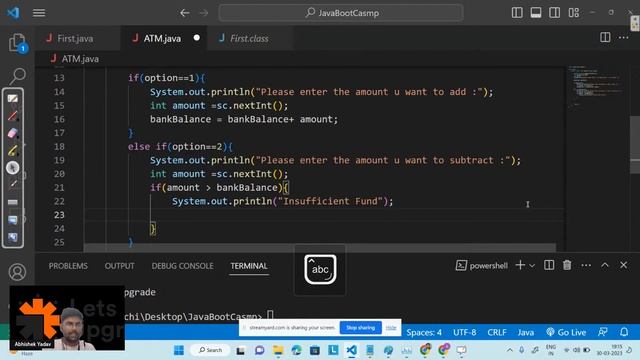Image resolution: width=640 pixels, height=360 pixels.
Task: Split the editor to the right
Action: (605, 38)
